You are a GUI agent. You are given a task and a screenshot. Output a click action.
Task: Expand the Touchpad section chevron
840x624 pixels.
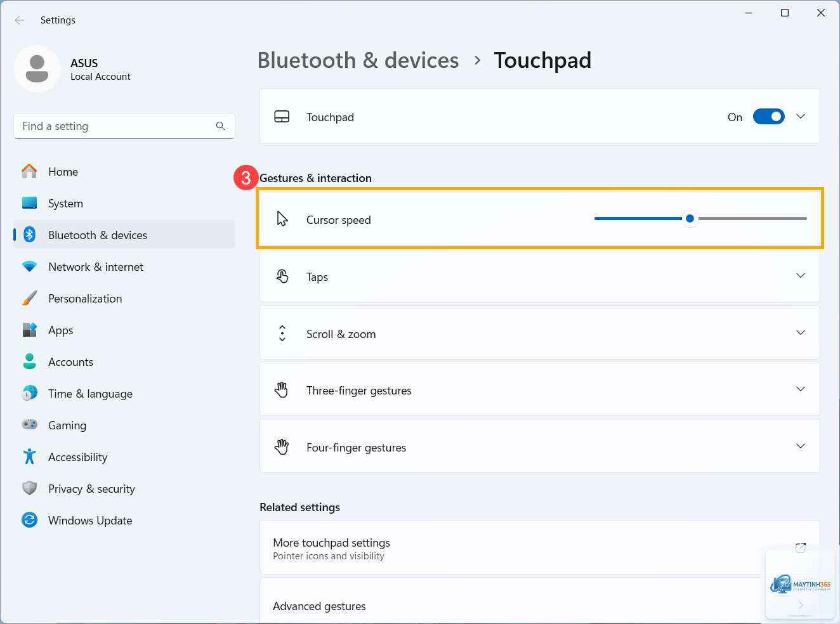[801, 117]
